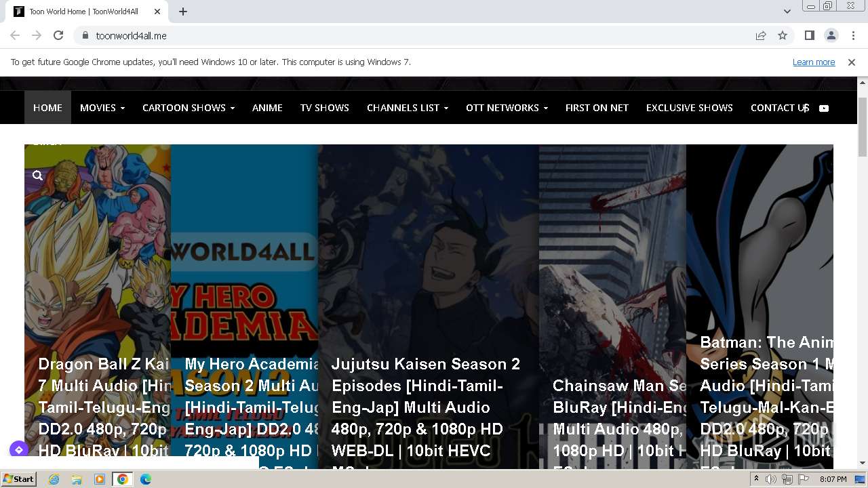Open the Learn more link
Screen dimensions: 868x488
814,62
